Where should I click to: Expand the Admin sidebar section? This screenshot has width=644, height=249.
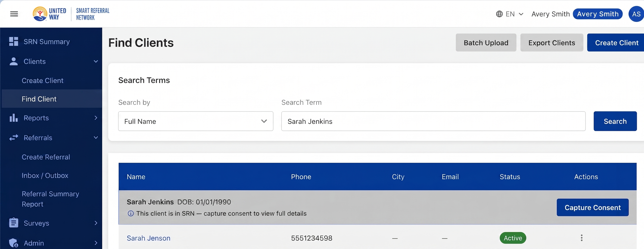(x=96, y=243)
